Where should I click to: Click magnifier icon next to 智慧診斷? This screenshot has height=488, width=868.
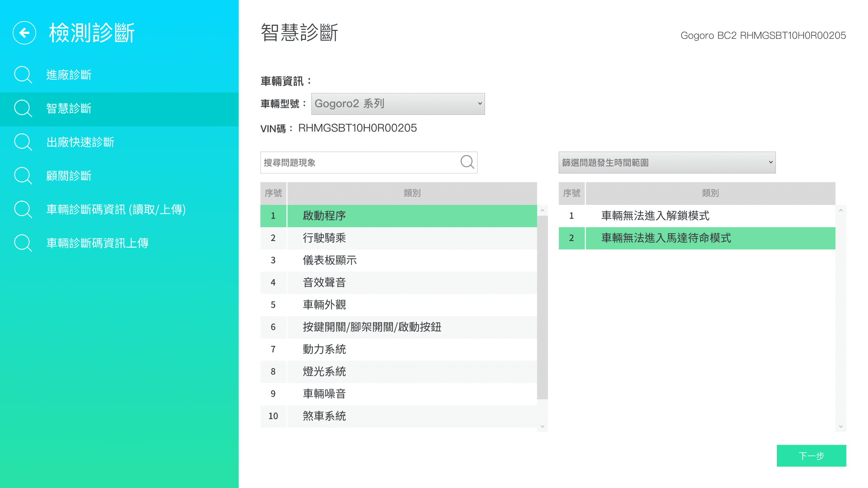(23, 108)
